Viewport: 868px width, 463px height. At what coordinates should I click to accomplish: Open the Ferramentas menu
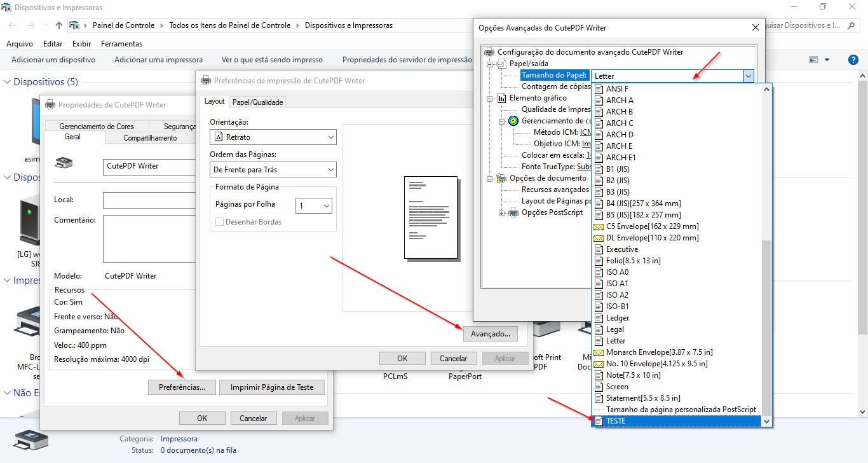click(x=121, y=44)
